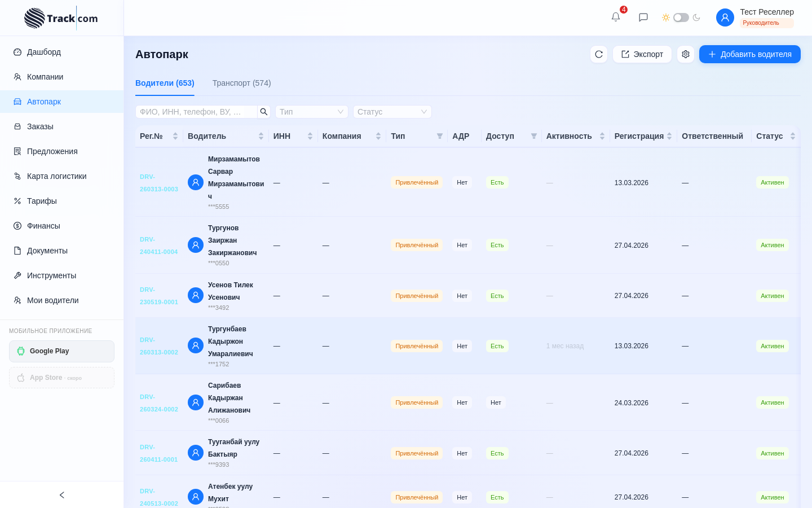Click the Экспорт button
Viewport: 812px width, 508px height.
click(642, 54)
